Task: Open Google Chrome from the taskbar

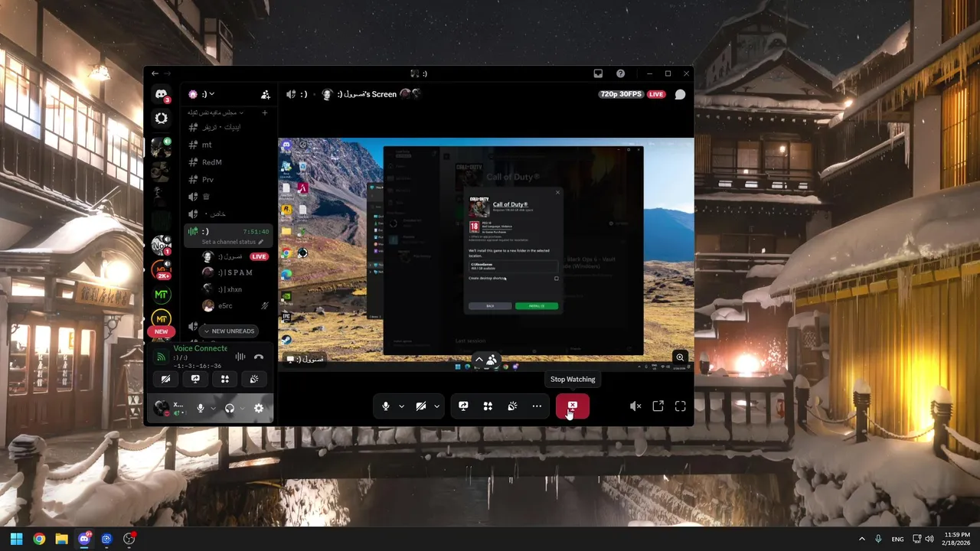Action: (x=39, y=539)
